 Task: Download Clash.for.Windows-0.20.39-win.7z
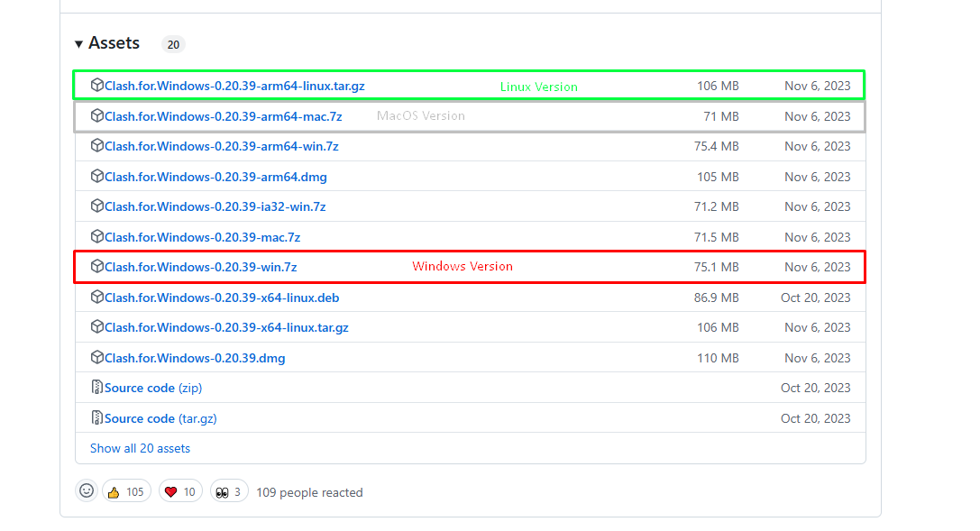pos(200,267)
